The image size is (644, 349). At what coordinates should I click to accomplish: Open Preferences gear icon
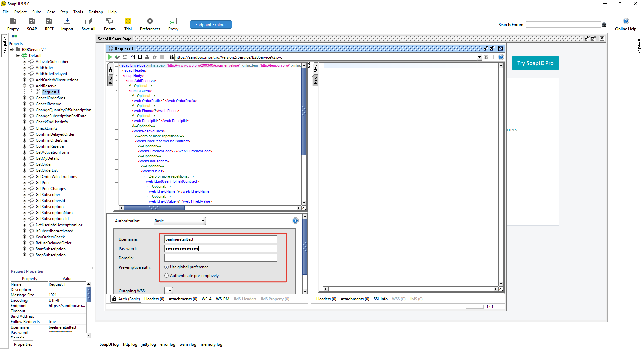coord(150,21)
